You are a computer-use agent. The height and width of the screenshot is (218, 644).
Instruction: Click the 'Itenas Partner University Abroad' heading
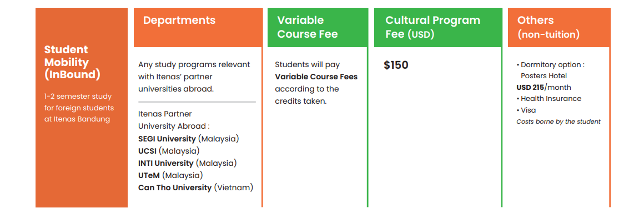coord(174,120)
